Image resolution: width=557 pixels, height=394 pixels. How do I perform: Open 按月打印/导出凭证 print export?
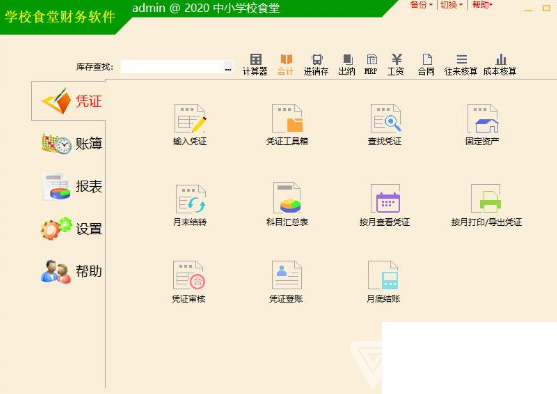pyautogui.click(x=486, y=205)
